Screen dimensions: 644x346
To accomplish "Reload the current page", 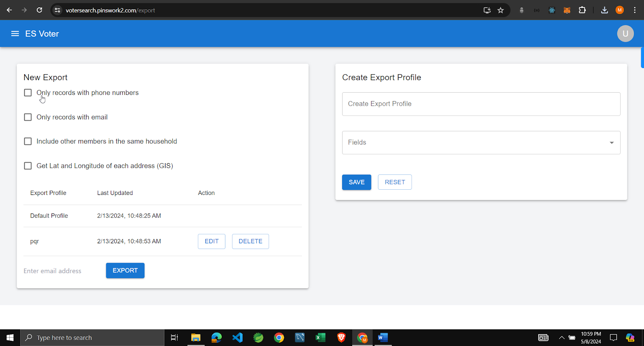I will 39,10.
